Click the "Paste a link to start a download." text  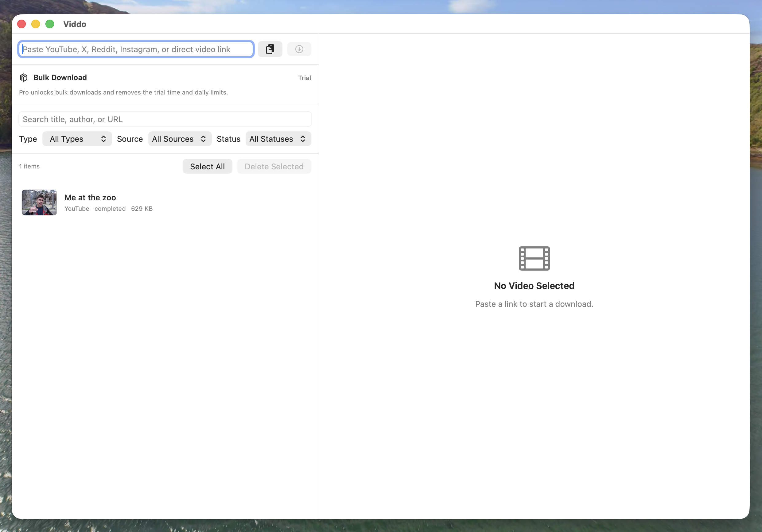point(534,304)
